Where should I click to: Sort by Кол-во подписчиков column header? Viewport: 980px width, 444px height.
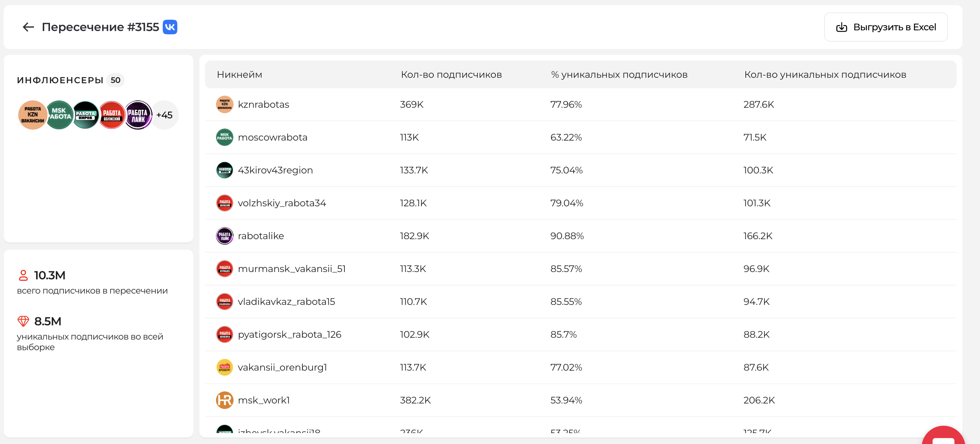(x=451, y=74)
